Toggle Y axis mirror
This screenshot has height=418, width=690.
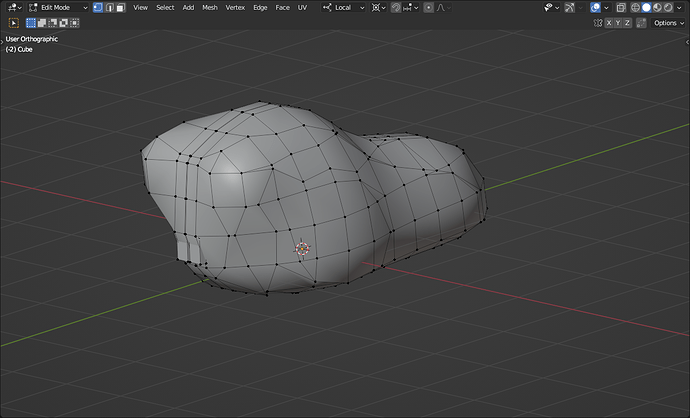coord(618,23)
